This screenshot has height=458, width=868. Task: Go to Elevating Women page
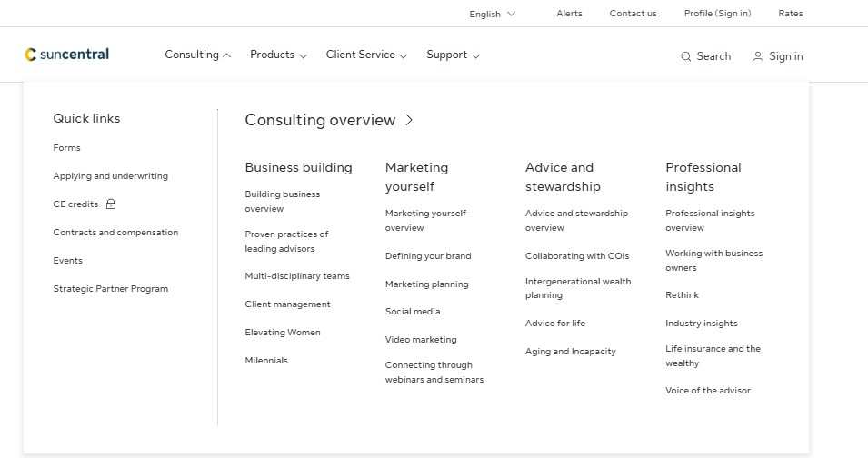pos(283,333)
